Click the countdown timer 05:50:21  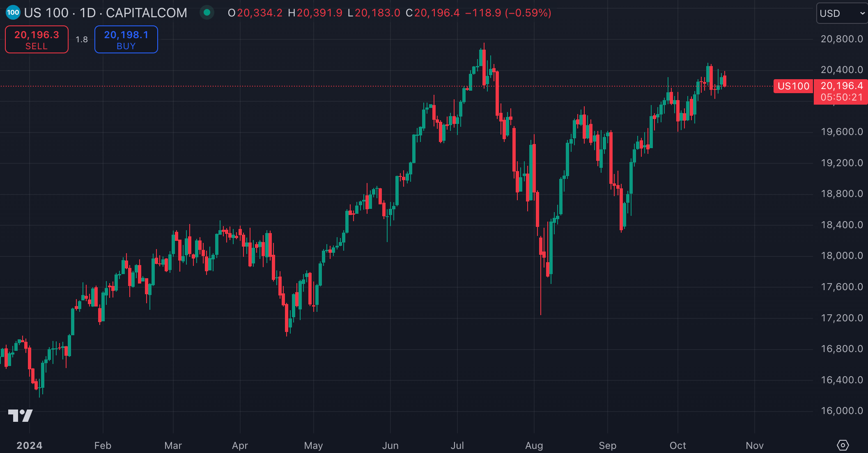pos(842,98)
